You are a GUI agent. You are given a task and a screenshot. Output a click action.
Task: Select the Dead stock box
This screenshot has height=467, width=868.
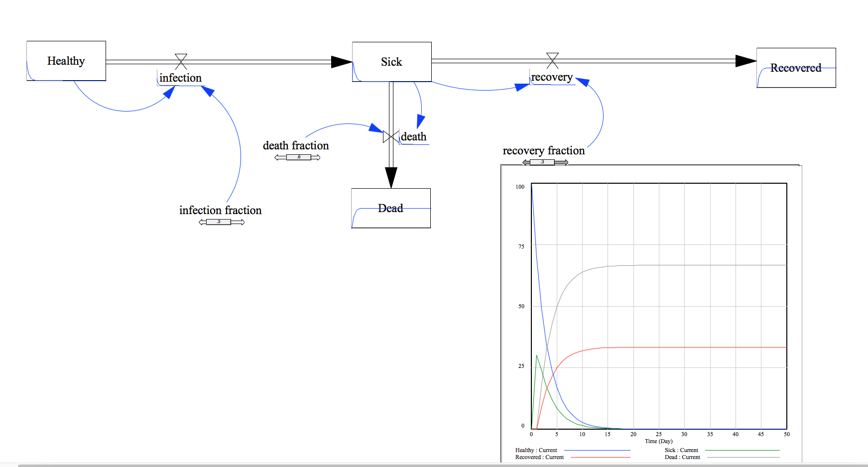(391, 208)
